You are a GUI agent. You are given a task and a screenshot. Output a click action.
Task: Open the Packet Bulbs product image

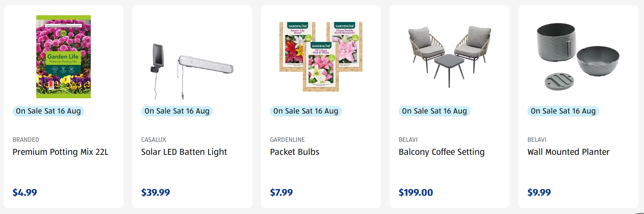click(321, 57)
